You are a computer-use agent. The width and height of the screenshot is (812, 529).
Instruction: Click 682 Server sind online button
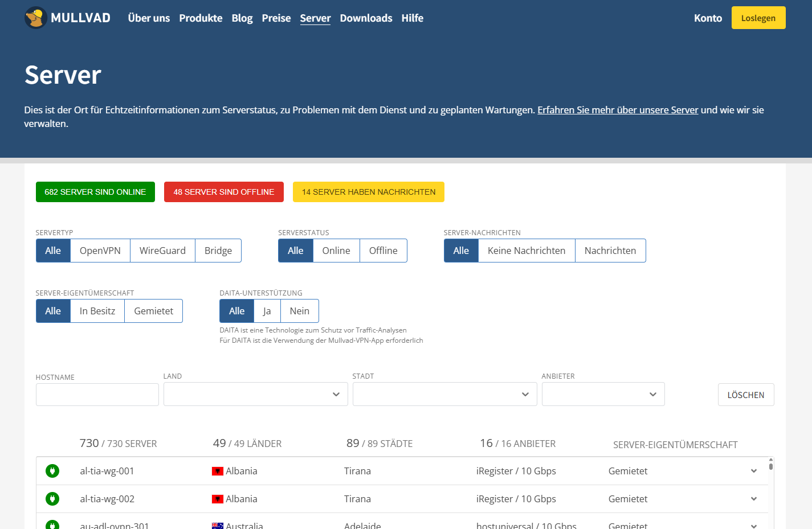[95, 192]
